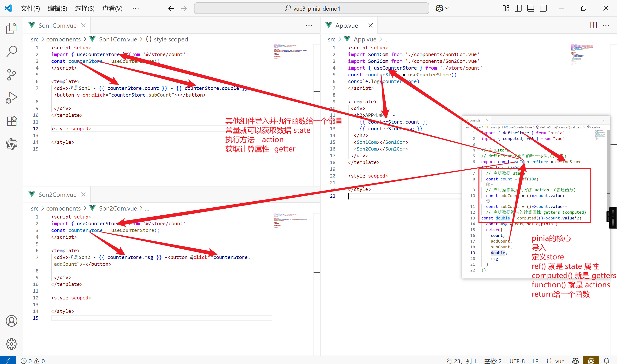Open the Extensions view
The image size is (617, 364).
(11, 121)
